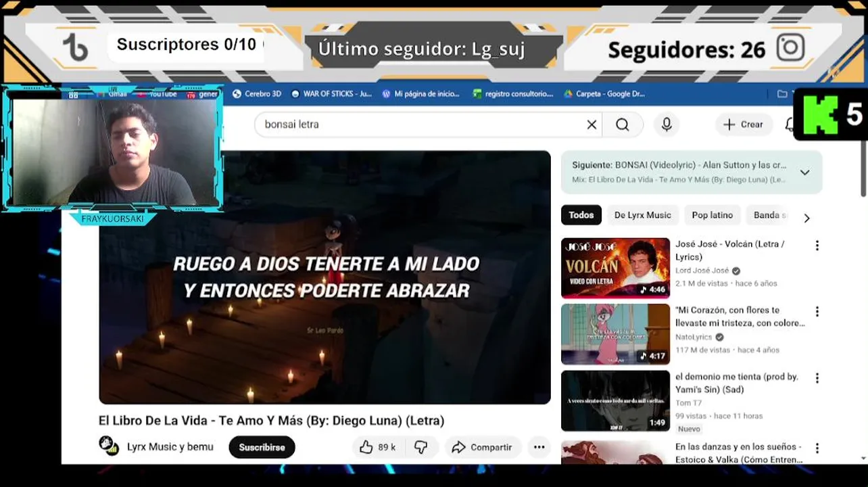868x487 pixels.
Task: Open the WAR OF STICKS bookmark
Action: 331,94
